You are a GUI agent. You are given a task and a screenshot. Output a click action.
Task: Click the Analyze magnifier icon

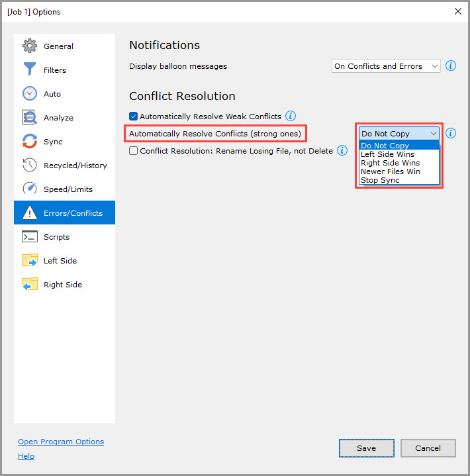click(x=30, y=118)
